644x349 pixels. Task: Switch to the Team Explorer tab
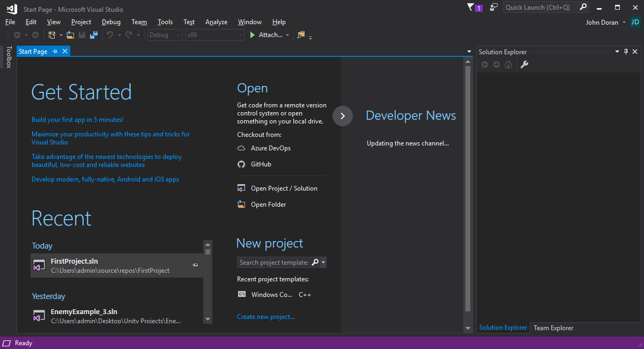coord(553,328)
